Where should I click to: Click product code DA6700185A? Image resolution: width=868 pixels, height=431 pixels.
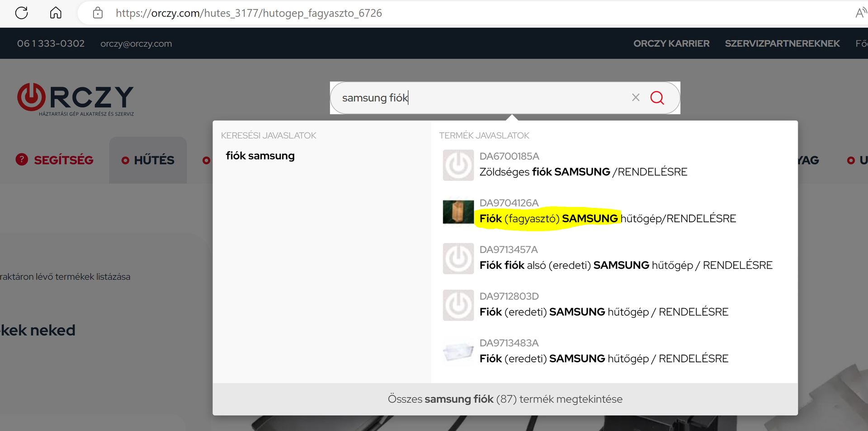pyautogui.click(x=509, y=156)
